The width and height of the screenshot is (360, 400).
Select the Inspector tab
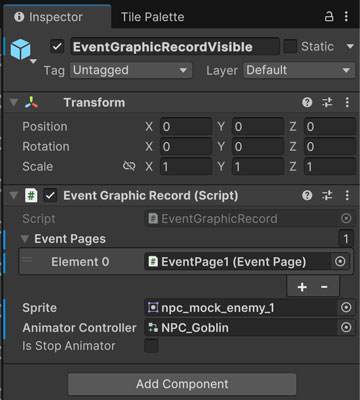(48, 17)
